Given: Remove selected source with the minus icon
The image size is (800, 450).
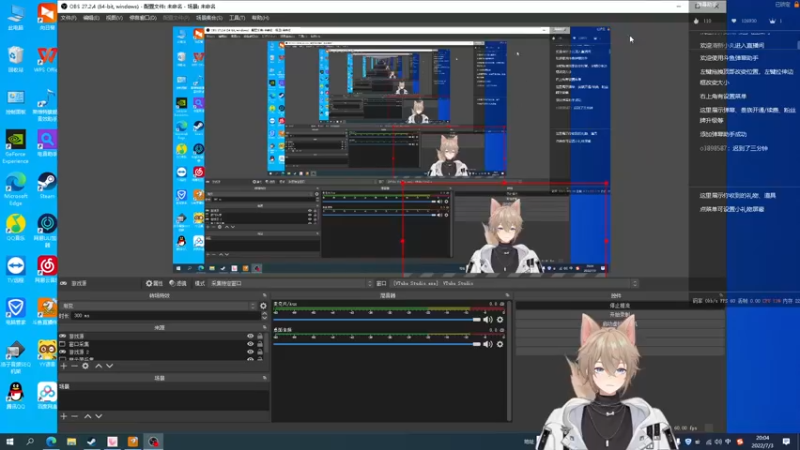Looking at the screenshot, I should click(74, 366).
